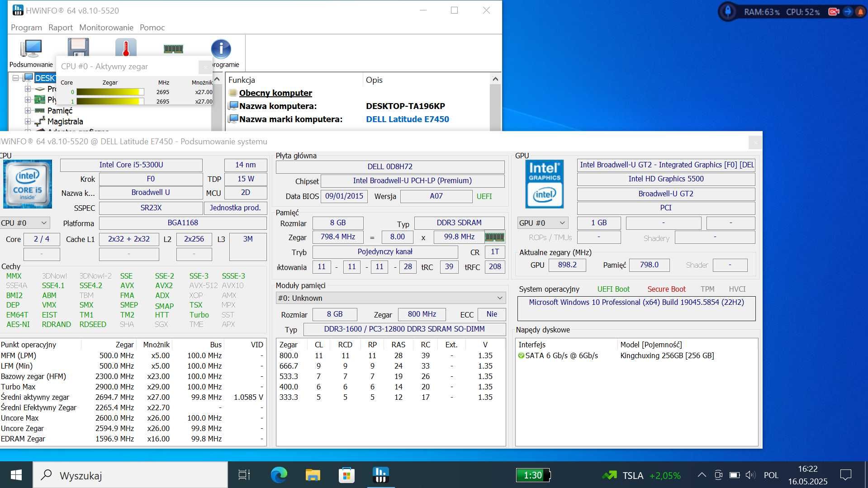This screenshot has height=488, width=868.
Task: Click the Kingchuxing 256GB drive entry
Action: tap(667, 355)
